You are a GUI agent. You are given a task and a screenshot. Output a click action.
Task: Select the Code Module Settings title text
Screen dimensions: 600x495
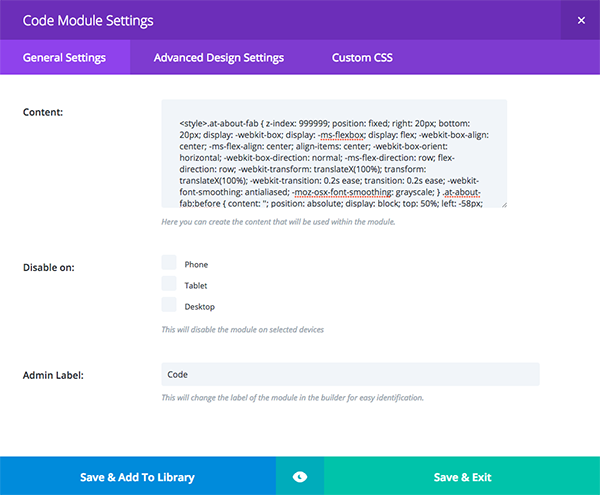tap(88, 21)
